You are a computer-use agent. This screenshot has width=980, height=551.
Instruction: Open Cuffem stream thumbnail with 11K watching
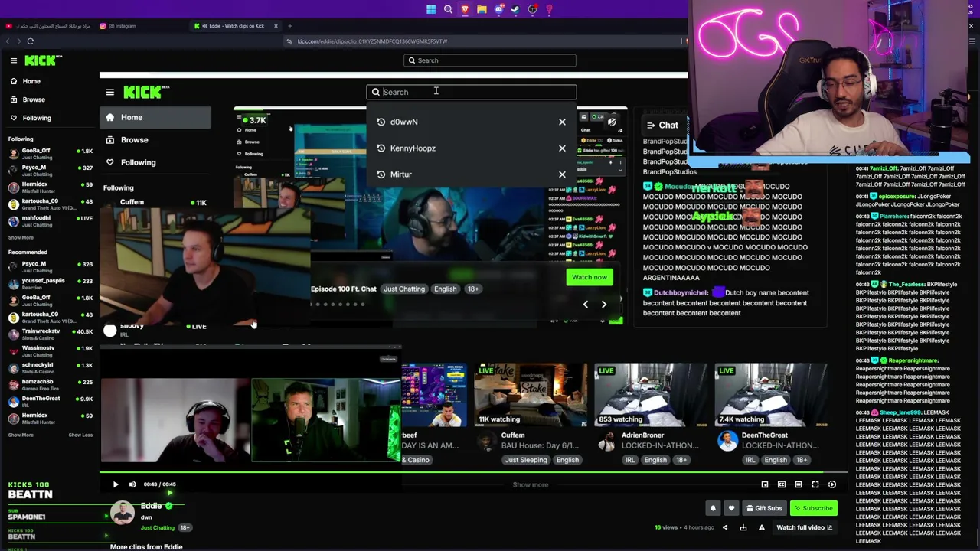pos(530,395)
